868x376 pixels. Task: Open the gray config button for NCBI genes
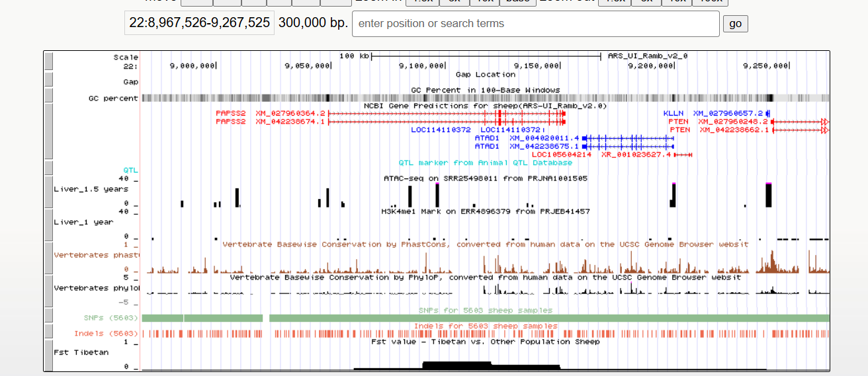pyautogui.click(x=48, y=131)
